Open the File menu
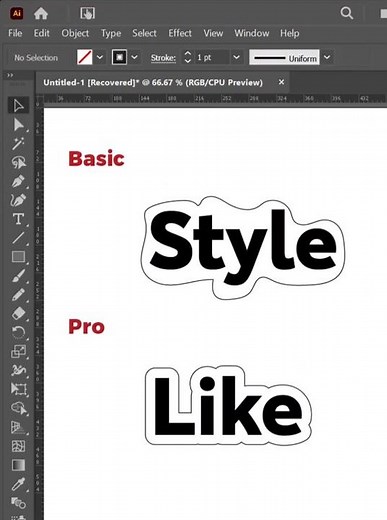387x520 pixels. [x=15, y=33]
